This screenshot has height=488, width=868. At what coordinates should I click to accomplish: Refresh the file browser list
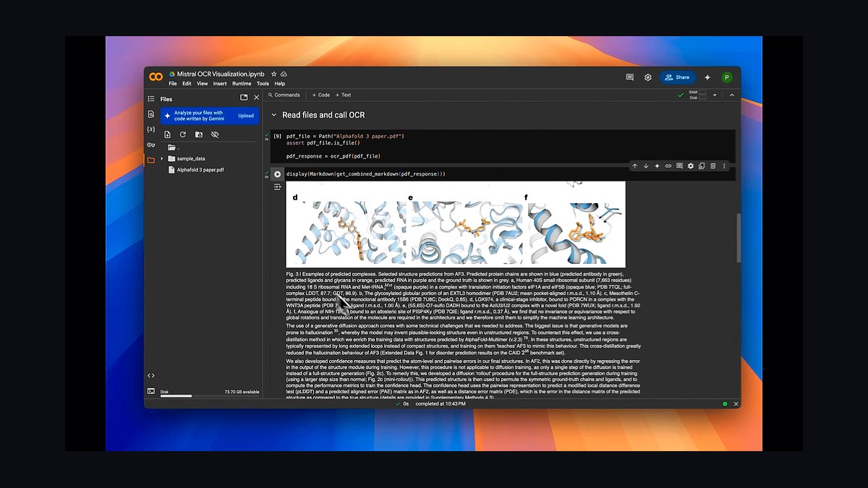tap(183, 134)
